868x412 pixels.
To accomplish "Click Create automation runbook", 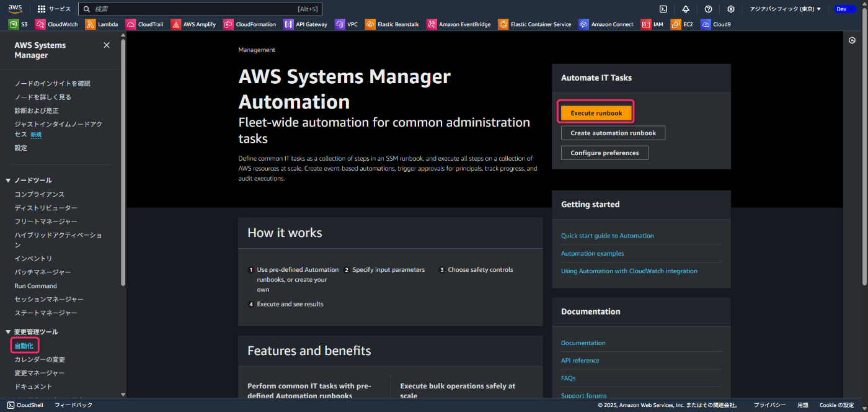I will tap(613, 133).
